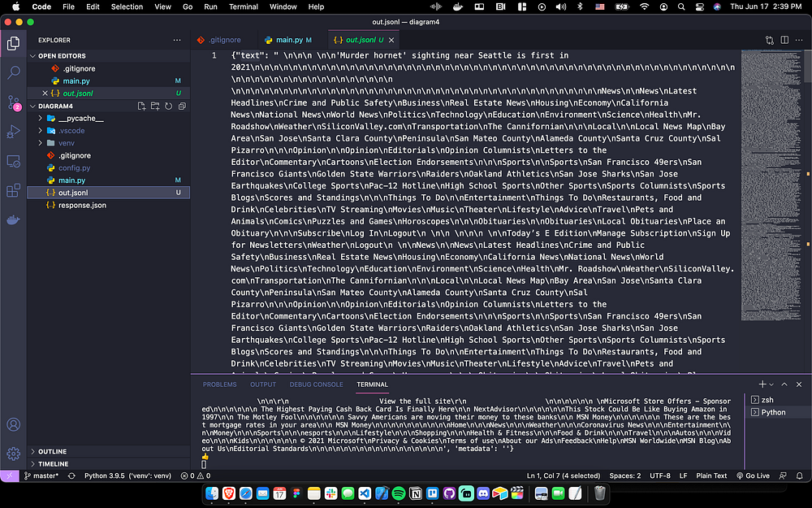Open the Extensions view
Viewport: 812px width, 508px height.
[x=14, y=190]
